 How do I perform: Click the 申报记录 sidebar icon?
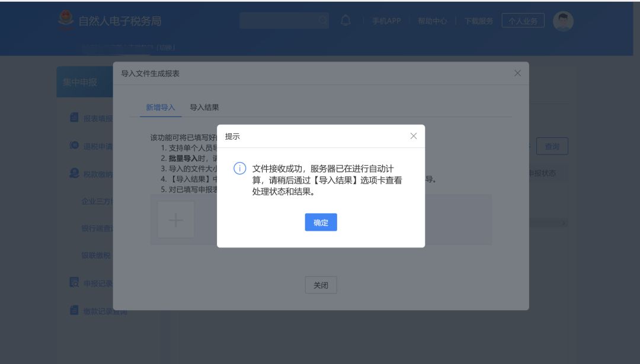(74, 282)
